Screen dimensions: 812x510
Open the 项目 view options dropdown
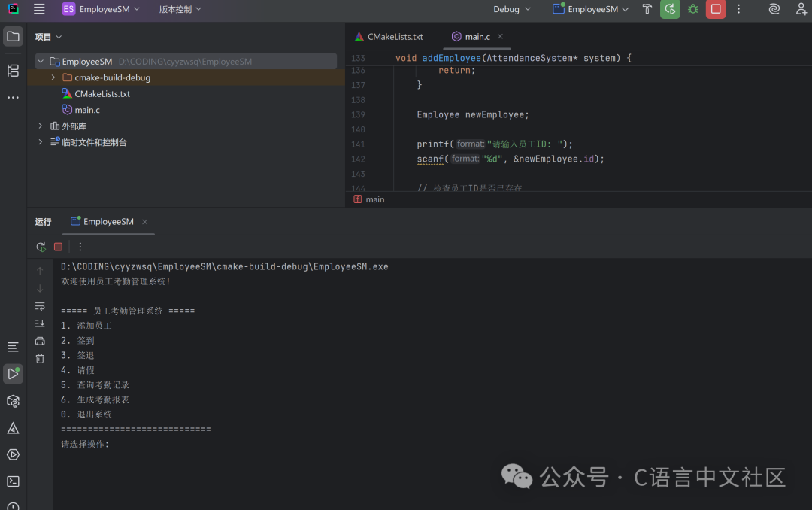(x=48, y=37)
